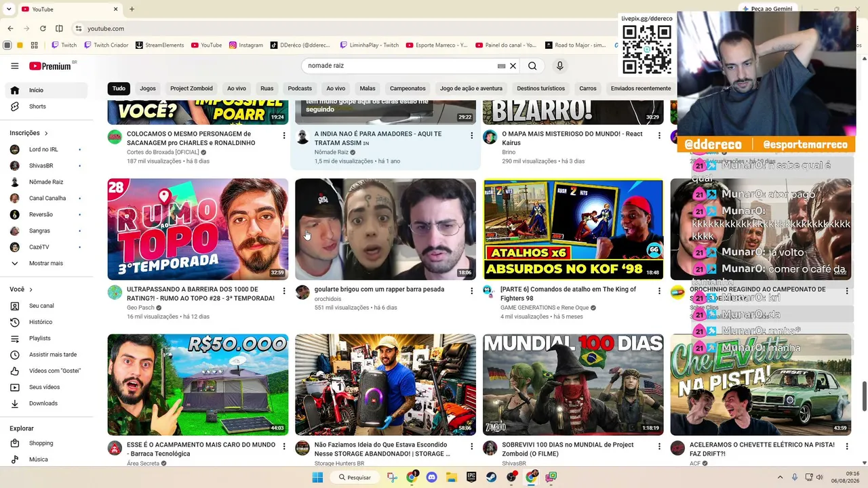Expand Mostrar mais subscriptions

46,263
